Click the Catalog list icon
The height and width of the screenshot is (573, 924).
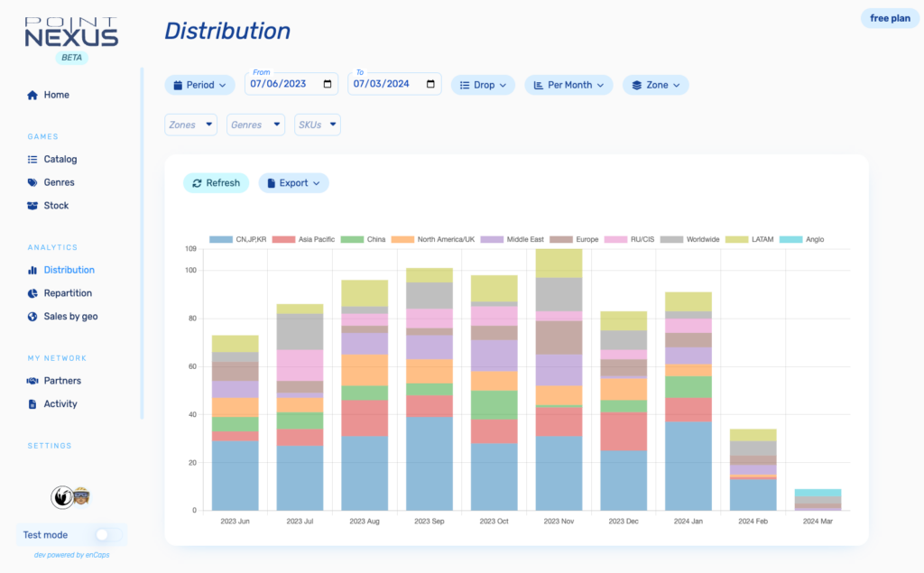click(32, 160)
